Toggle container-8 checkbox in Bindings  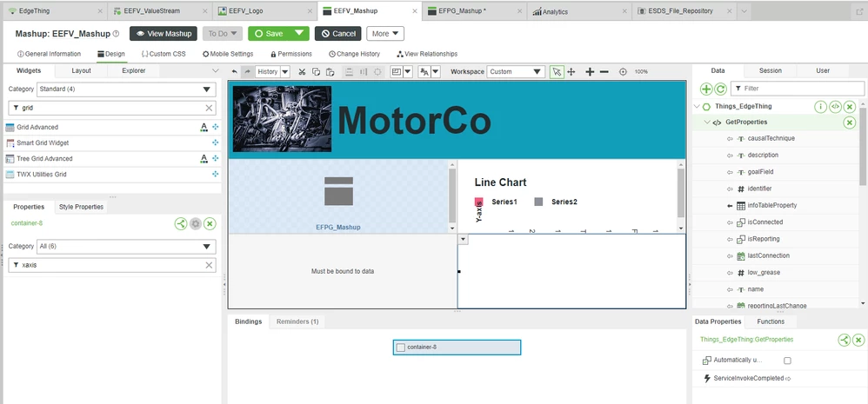point(401,347)
